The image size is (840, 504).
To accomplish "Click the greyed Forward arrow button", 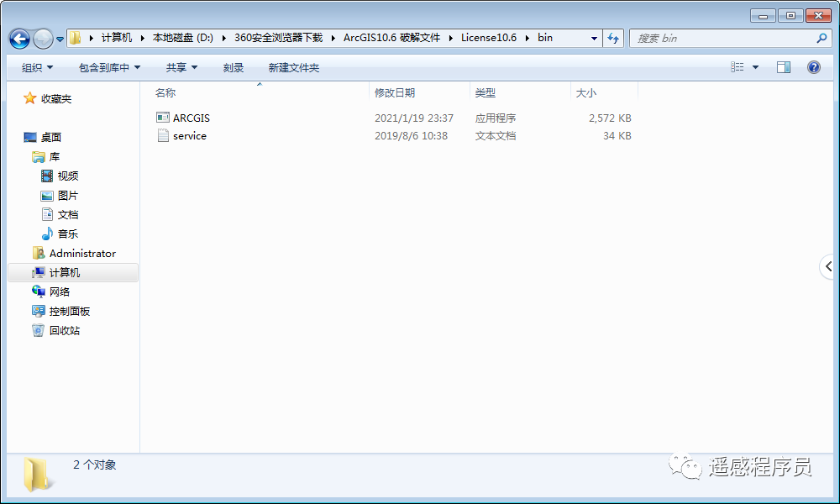I will [x=43, y=39].
